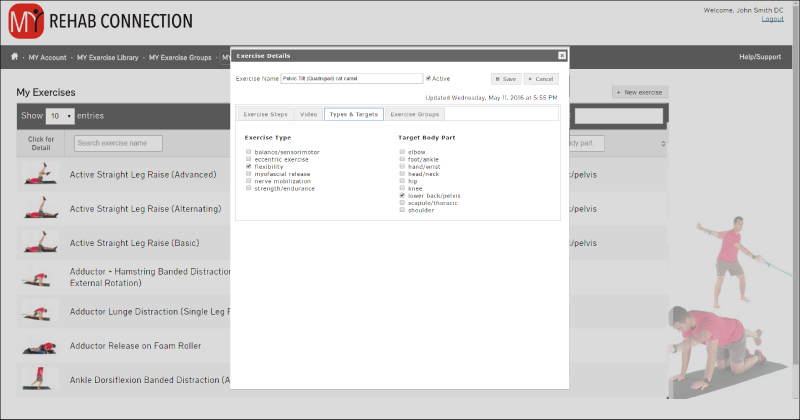
Task: Uncheck the flexibility exercise type
Action: coord(249,166)
